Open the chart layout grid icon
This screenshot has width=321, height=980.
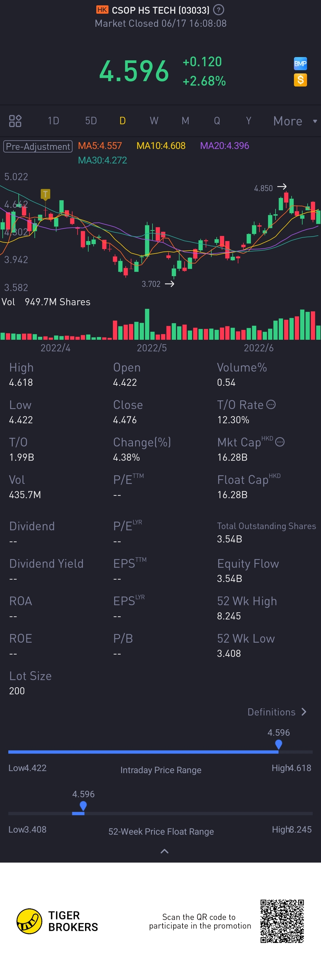click(15, 121)
